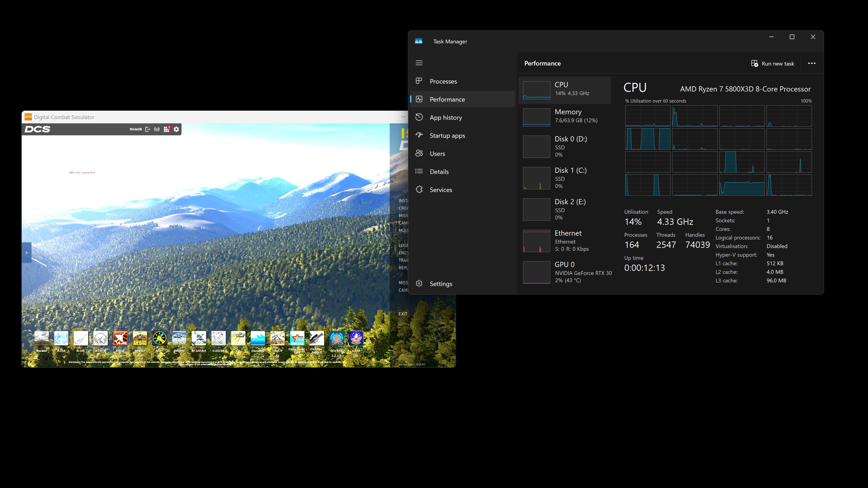Click the AMD Ryzen 7 5800X3D processor name
Viewport: 868px width, 488px height.
745,89
